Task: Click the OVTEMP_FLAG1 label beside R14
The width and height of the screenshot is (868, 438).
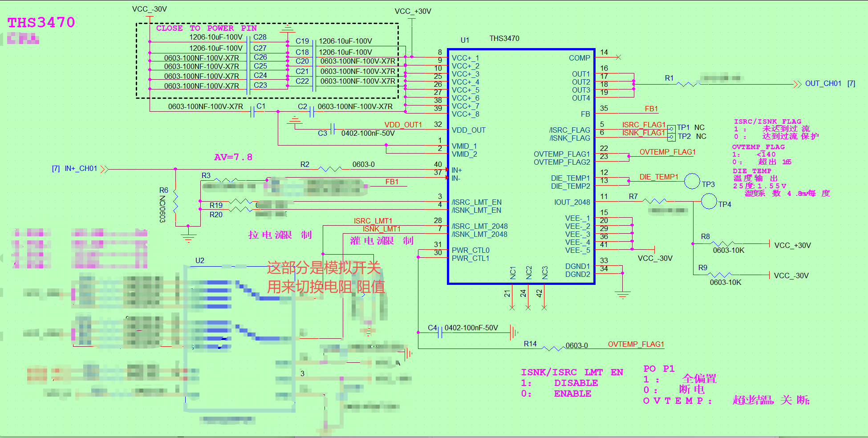Action: pos(636,344)
